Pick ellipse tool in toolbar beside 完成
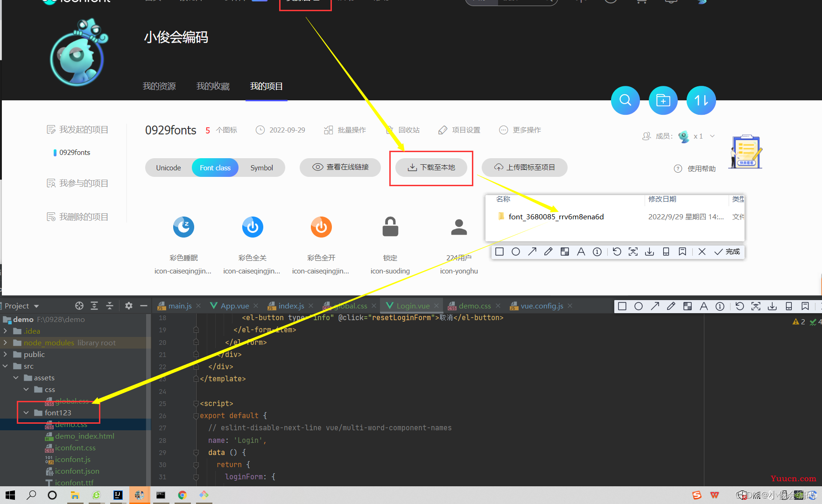The height and width of the screenshot is (504, 822). (516, 252)
